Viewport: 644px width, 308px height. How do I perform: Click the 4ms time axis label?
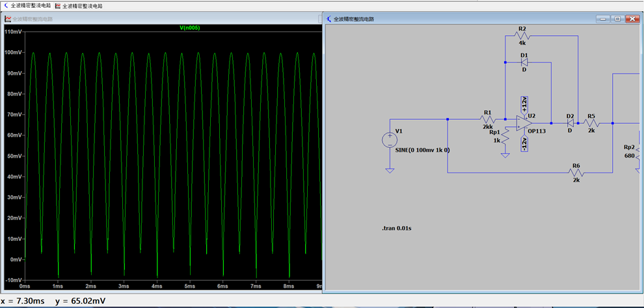coord(157,286)
